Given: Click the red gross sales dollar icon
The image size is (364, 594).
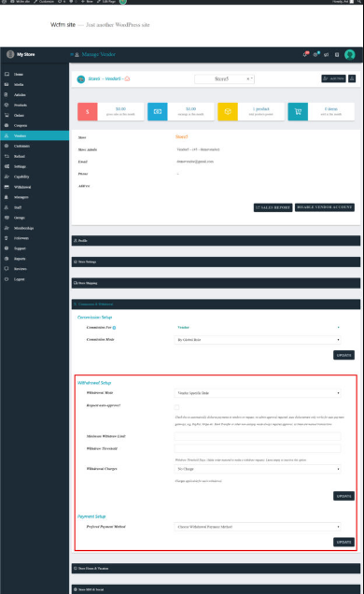Looking at the screenshot, I should (x=88, y=111).
